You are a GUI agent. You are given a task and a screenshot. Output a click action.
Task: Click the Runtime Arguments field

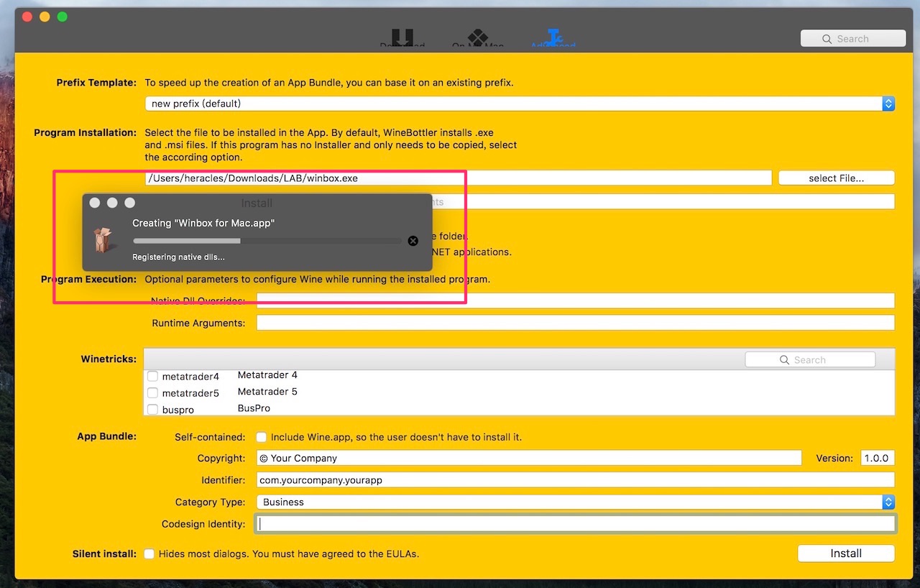[x=576, y=323]
